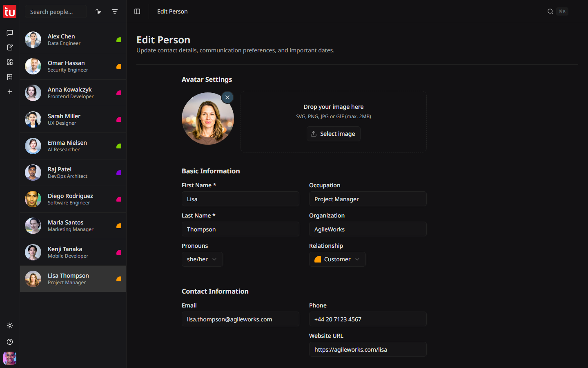The height and width of the screenshot is (368, 588).
Task: Click the sort people icon
Action: (x=98, y=11)
